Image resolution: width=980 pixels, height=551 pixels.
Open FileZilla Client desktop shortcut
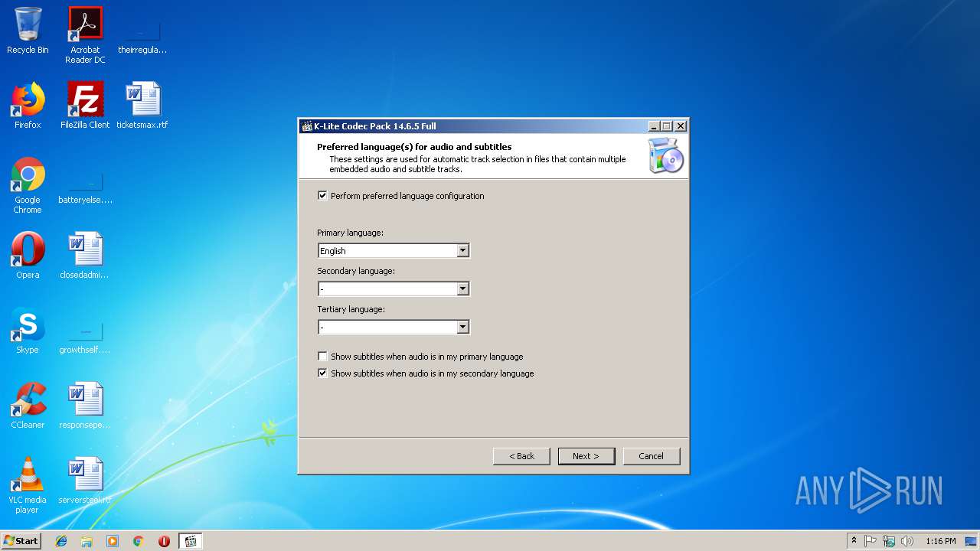[x=85, y=106]
